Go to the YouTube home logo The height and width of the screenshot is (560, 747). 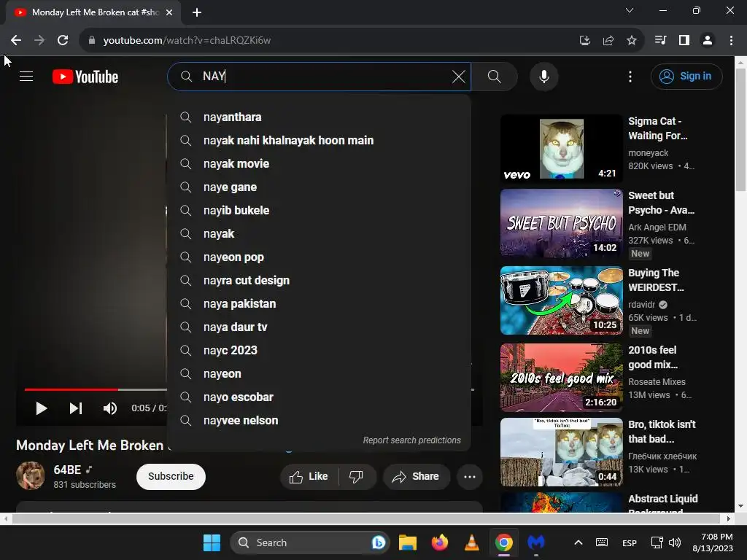tap(85, 77)
